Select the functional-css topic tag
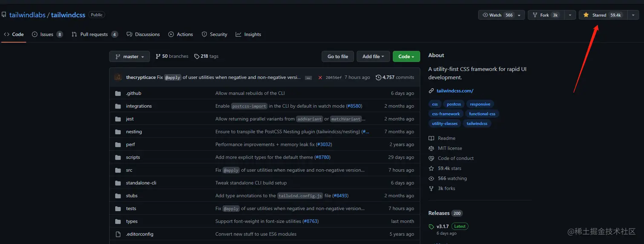The image size is (644, 244). (x=482, y=114)
